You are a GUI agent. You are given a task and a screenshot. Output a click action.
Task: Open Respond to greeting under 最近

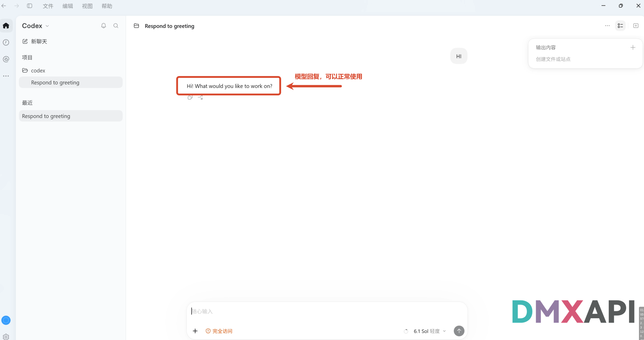coord(71,116)
